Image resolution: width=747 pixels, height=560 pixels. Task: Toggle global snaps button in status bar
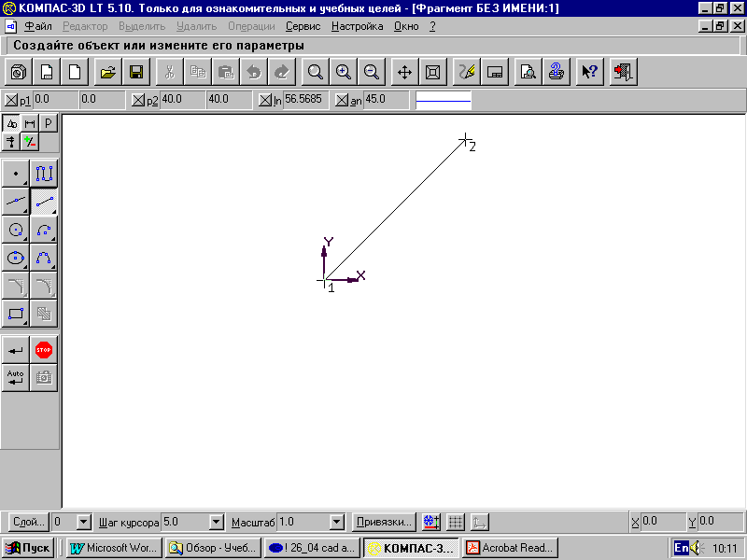pyautogui.click(x=431, y=523)
